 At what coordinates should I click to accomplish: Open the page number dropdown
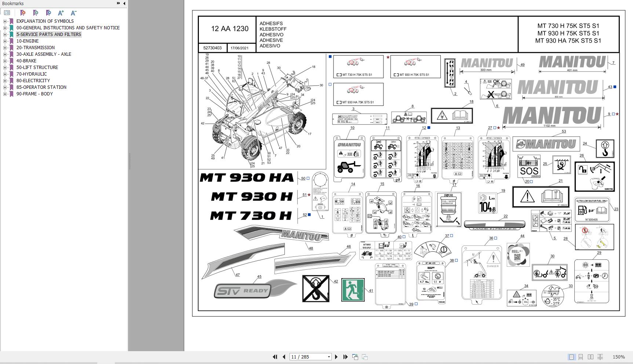329,357
